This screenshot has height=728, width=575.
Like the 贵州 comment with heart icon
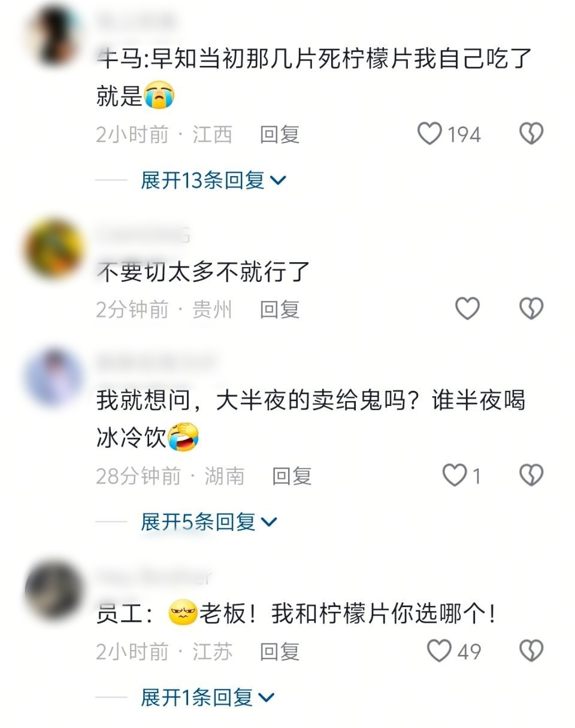coord(467,309)
